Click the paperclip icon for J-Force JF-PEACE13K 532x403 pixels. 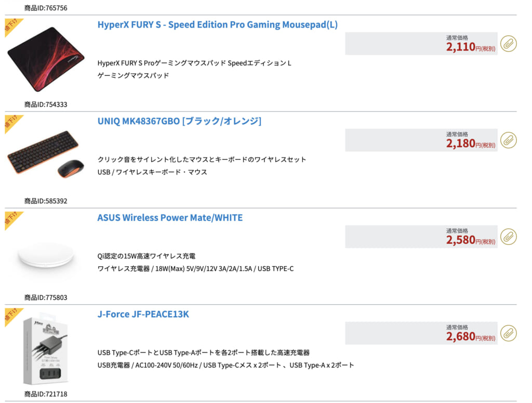508,333
